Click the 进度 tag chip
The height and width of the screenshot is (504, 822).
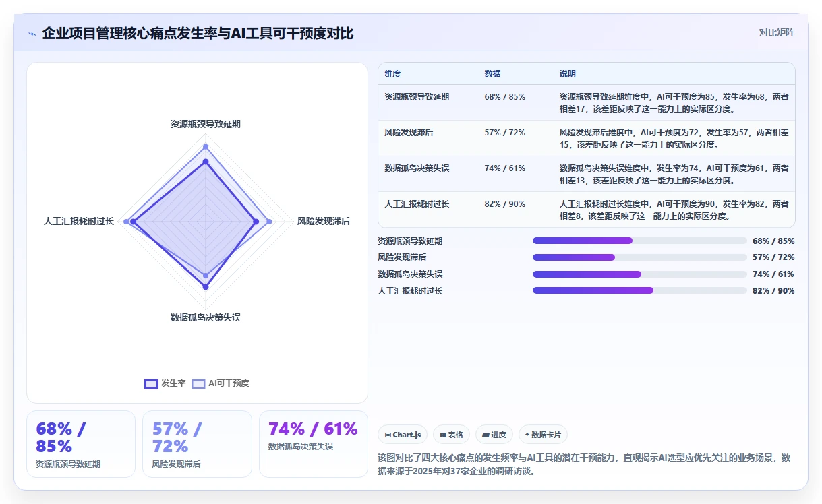[x=494, y=435]
